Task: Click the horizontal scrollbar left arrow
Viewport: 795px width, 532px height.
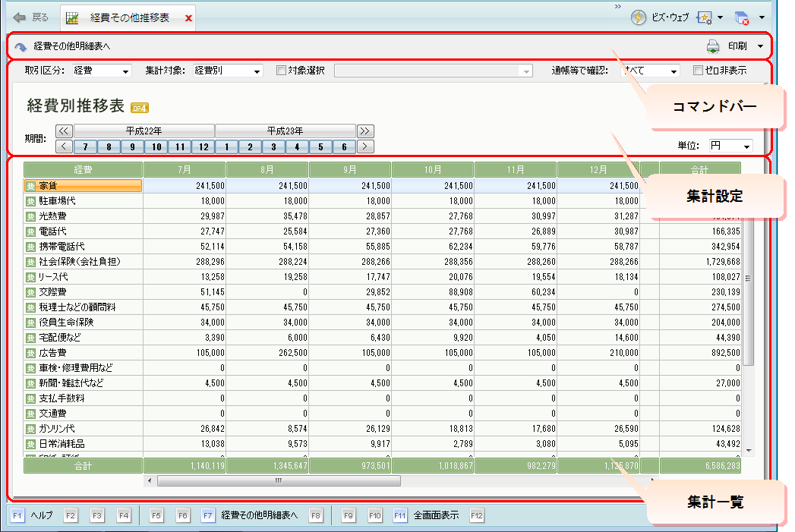Action: click(x=150, y=480)
